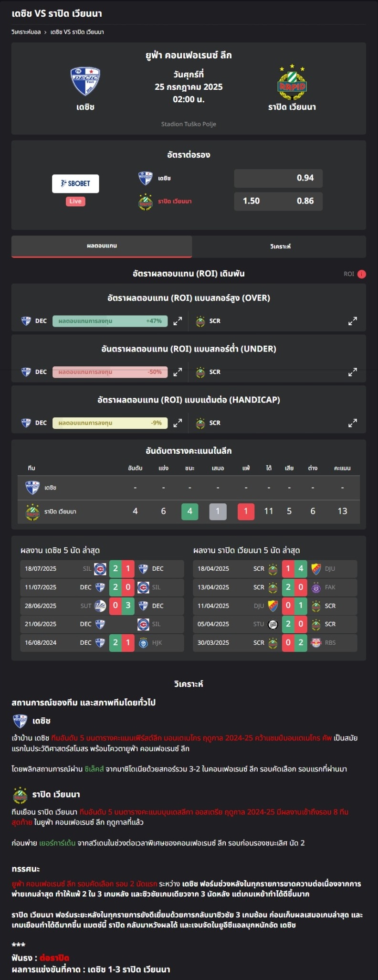Image resolution: width=378 pixels, height=980 pixels.
Task: Click the RBS team logo in recent results
Action: tap(316, 643)
